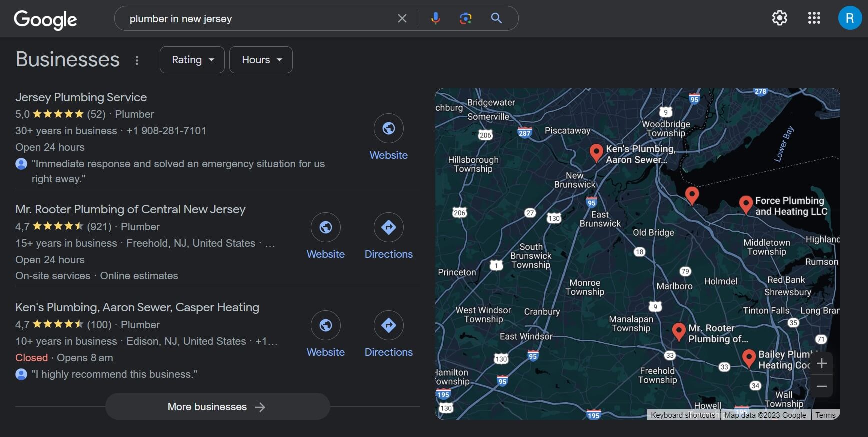Click review "I highly recommend this business."
Viewport: 868px width, 437px height.
coord(115,374)
